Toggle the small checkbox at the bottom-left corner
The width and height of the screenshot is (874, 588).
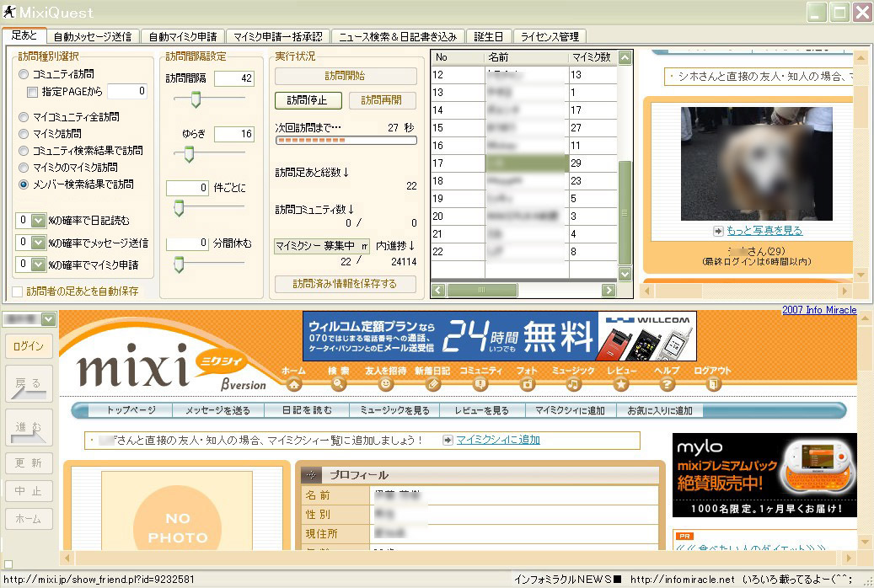(x=8, y=564)
